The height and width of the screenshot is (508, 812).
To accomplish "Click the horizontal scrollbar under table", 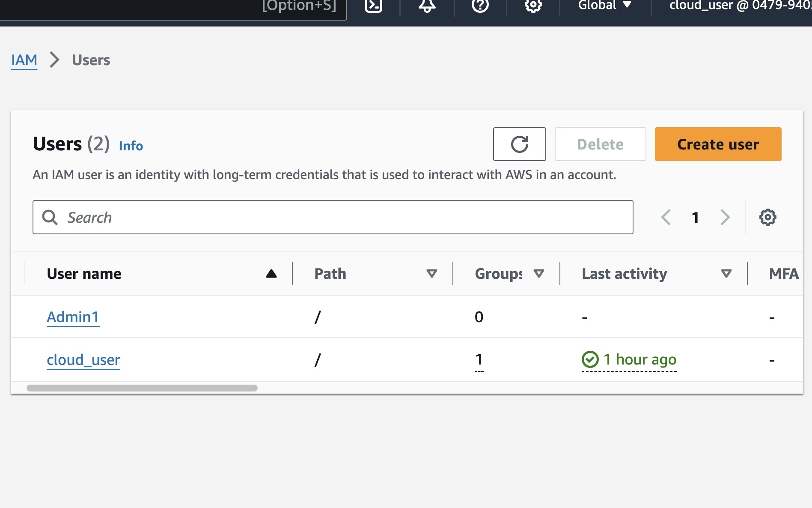I will coord(142,388).
